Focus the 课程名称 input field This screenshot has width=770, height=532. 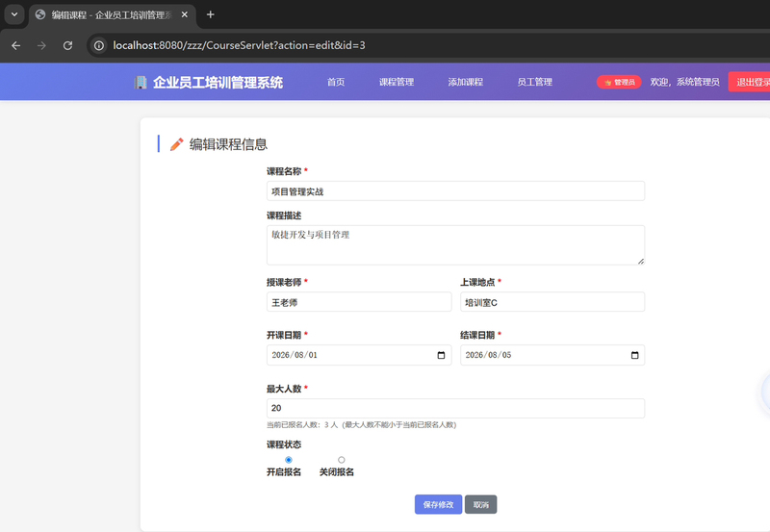(455, 190)
